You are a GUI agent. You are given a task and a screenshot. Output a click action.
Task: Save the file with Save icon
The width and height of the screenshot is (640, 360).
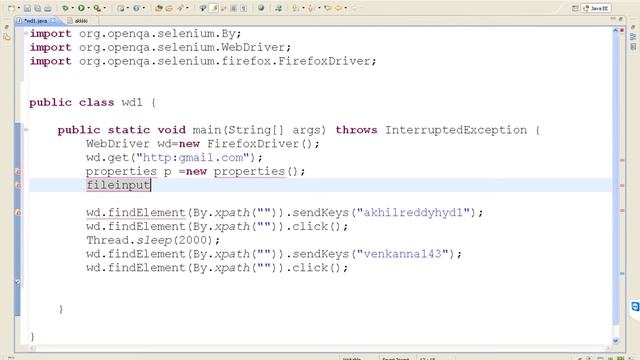tap(27, 8)
